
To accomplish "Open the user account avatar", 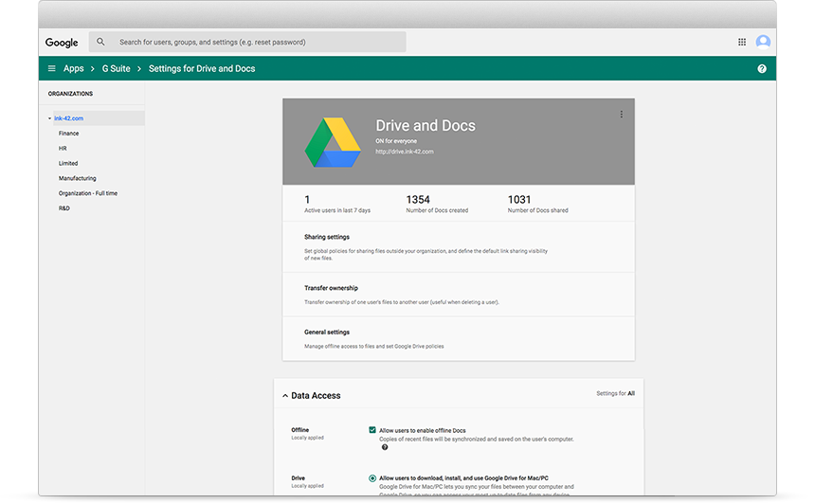I will coord(763,42).
